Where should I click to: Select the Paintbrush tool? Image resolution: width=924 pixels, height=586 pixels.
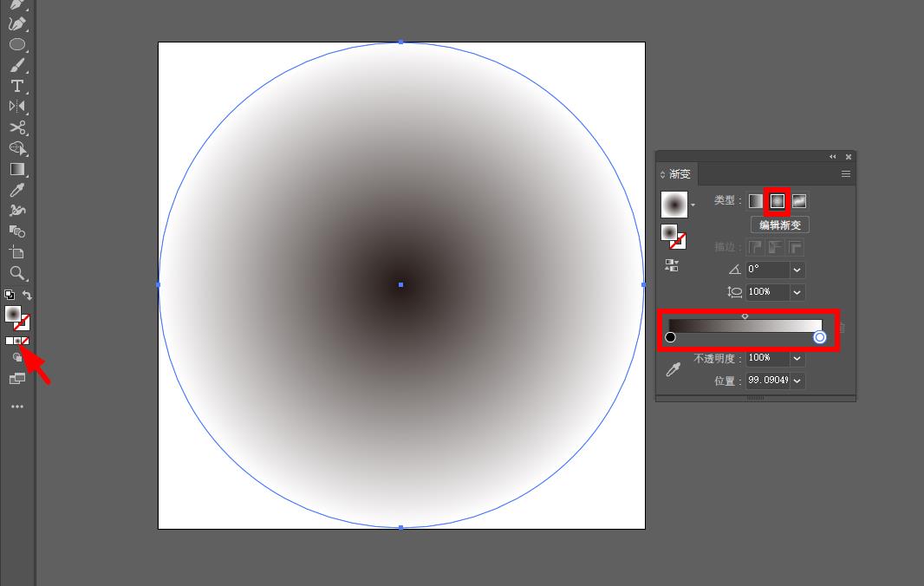coord(17,65)
